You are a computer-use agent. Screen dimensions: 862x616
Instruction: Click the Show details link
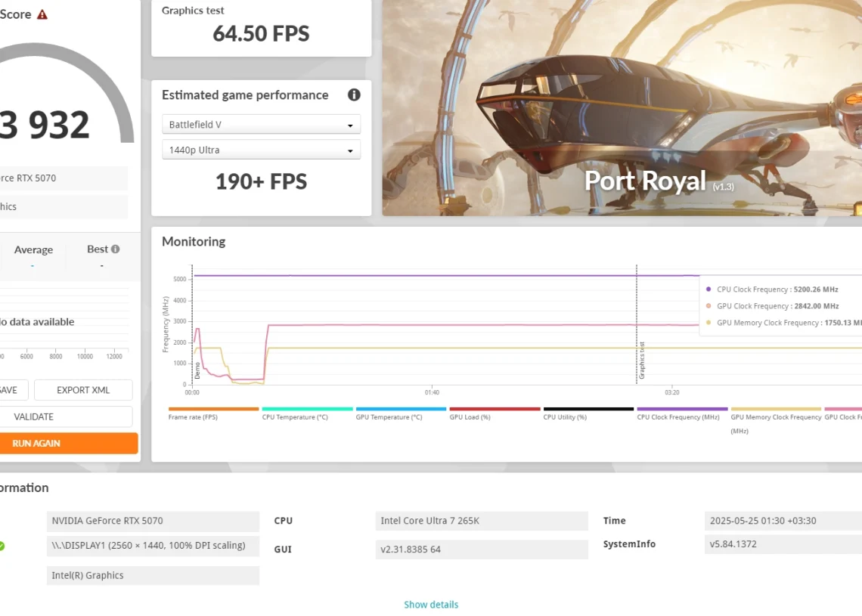coord(431,605)
